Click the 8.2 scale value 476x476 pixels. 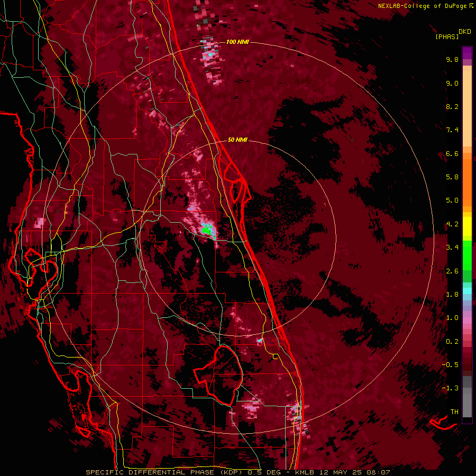click(452, 106)
